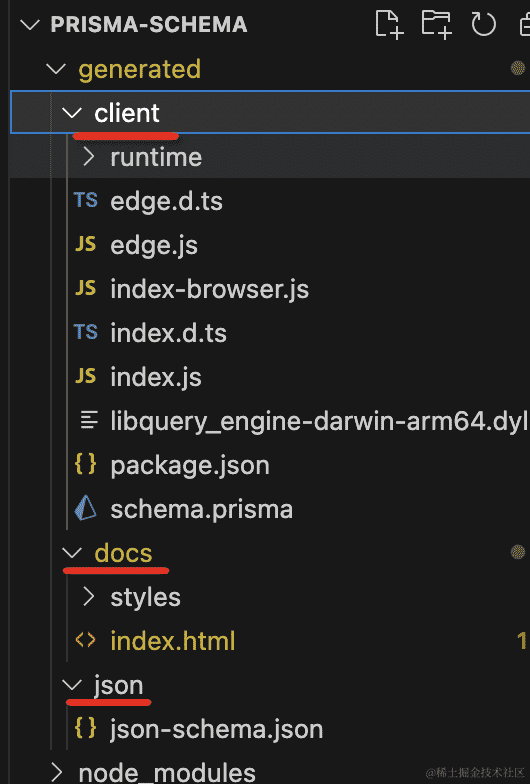Open json-schema.json file
The width and height of the screenshot is (530, 784).
(x=216, y=729)
